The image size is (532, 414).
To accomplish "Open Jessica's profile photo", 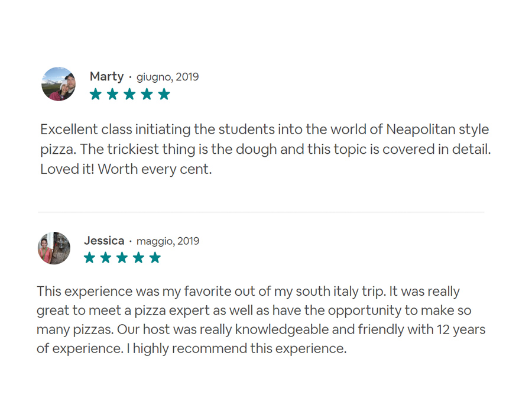I will point(54,248).
